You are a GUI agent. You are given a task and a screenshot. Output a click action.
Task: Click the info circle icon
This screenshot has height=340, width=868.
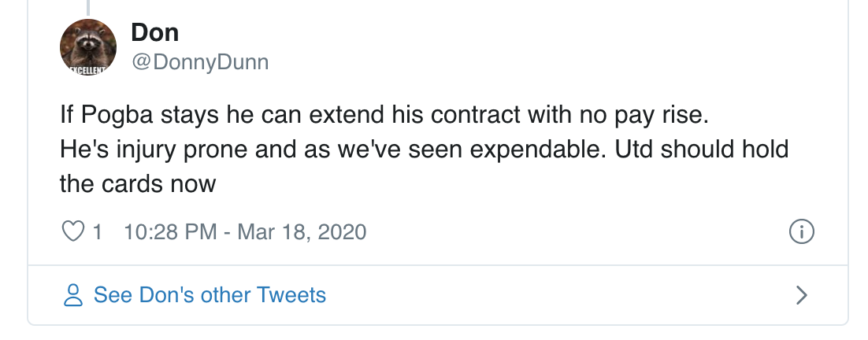tap(801, 232)
